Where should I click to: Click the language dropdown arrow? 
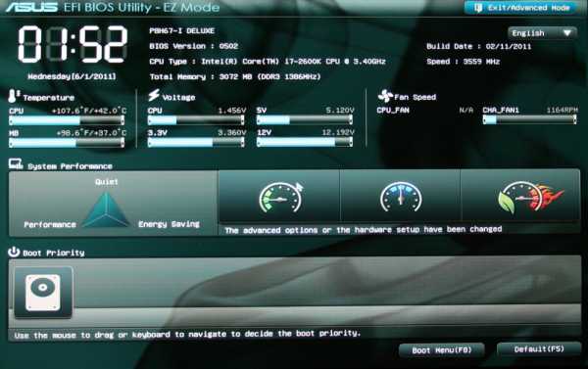[x=567, y=33]
